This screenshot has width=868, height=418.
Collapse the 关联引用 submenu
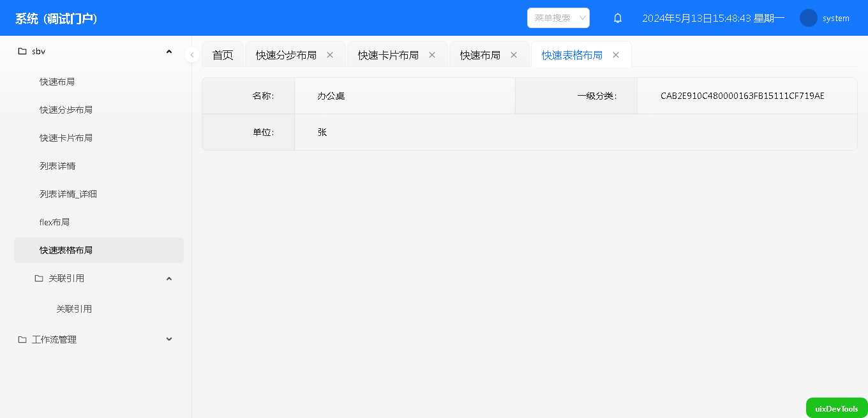click(169, 278)
